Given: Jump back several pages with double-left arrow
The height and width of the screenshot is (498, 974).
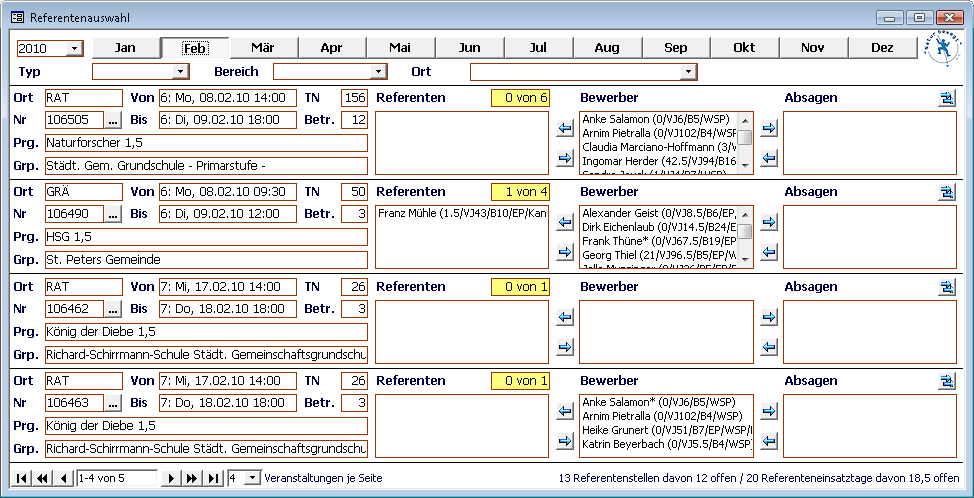Looking at the screenshot, I should point(42,478).
